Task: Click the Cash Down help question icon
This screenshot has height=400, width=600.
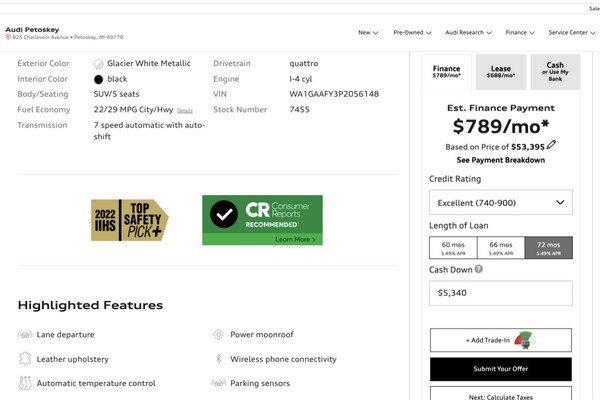Action: 479,269
